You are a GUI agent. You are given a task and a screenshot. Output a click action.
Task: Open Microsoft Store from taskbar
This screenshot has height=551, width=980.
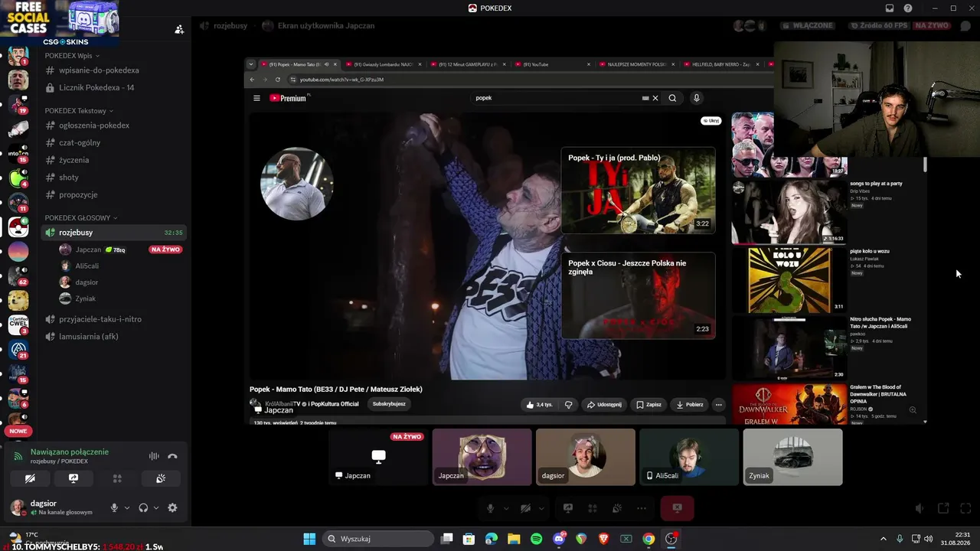[x=469, y=539]
